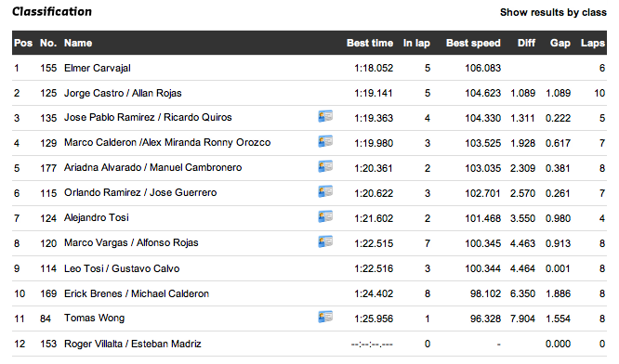619x364 pixels.
Task: Sort by the Best time column header
Action: pyautogui.click(x=370, y=43)
